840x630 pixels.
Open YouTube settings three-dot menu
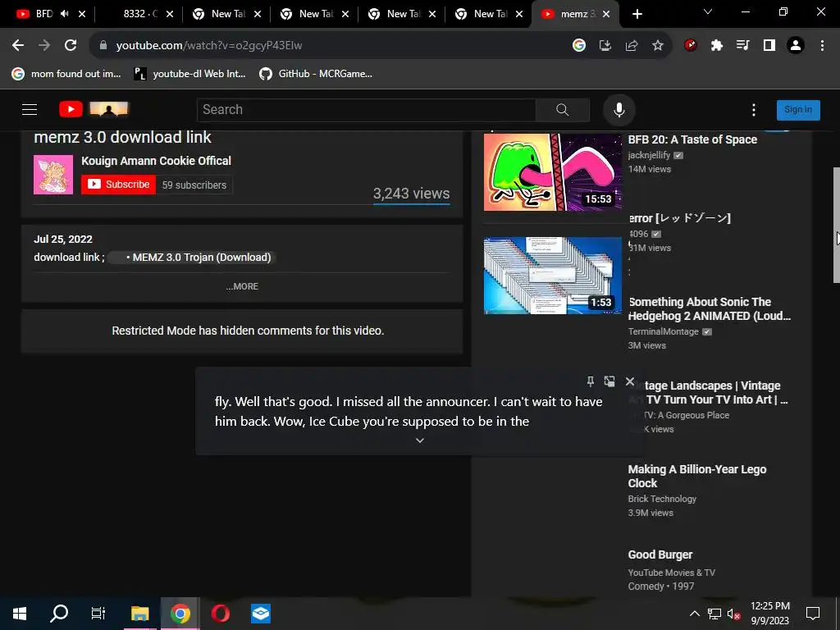pyautogui.click(x=754, y=110)
